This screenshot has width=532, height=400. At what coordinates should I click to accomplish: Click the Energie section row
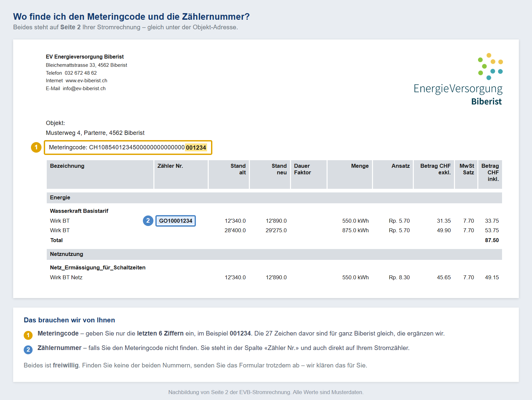pyautogui.click(x=274, y=198)
